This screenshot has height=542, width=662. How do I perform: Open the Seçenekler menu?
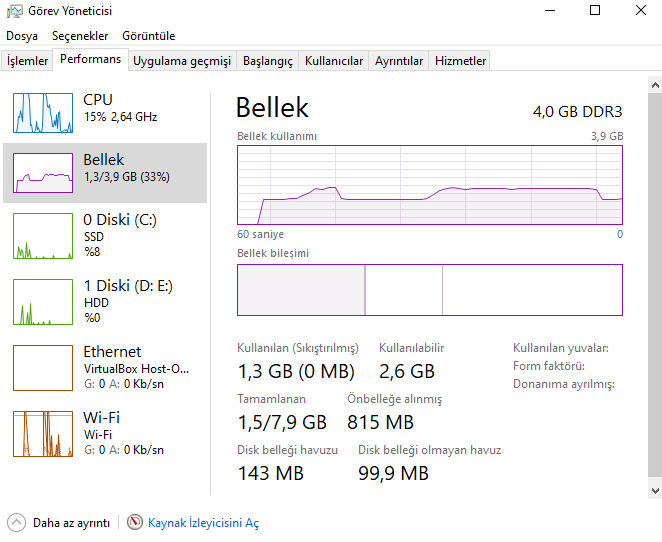[80, 36]
